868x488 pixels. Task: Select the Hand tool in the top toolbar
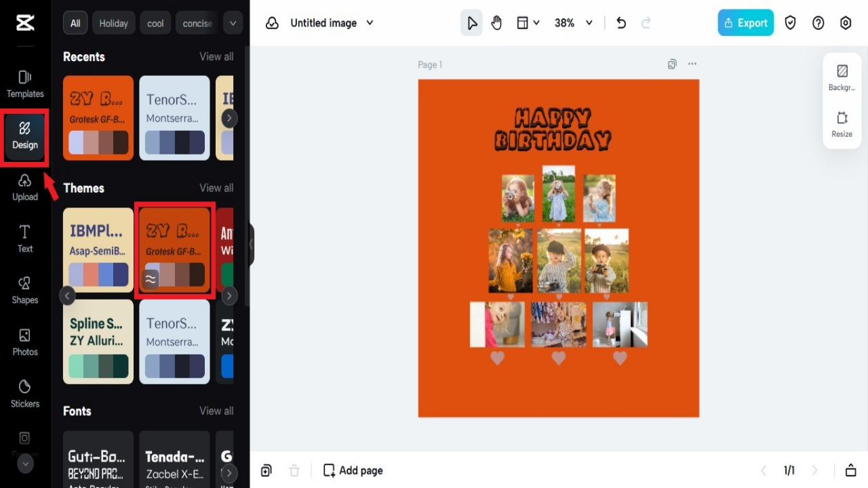496,22
